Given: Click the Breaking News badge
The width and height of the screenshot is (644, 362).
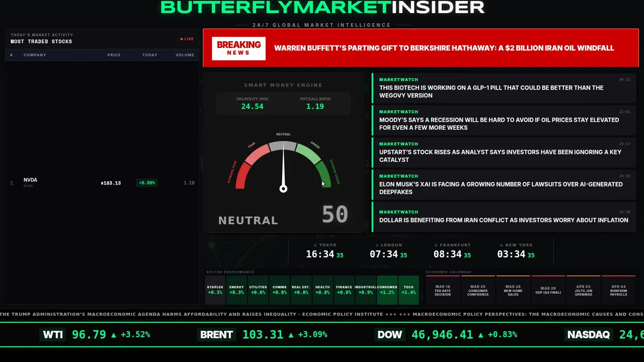Looking at the screenshot, I should point(238,48).
